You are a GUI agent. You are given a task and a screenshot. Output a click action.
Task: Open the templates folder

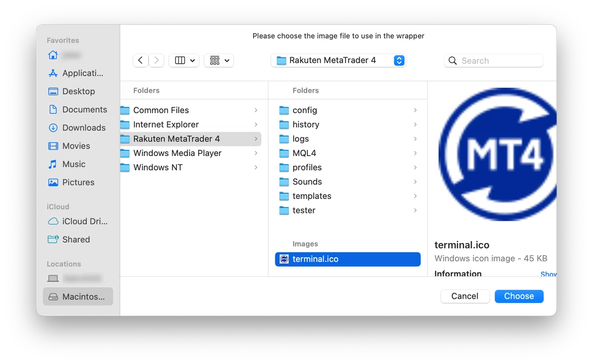pos(348,196)
